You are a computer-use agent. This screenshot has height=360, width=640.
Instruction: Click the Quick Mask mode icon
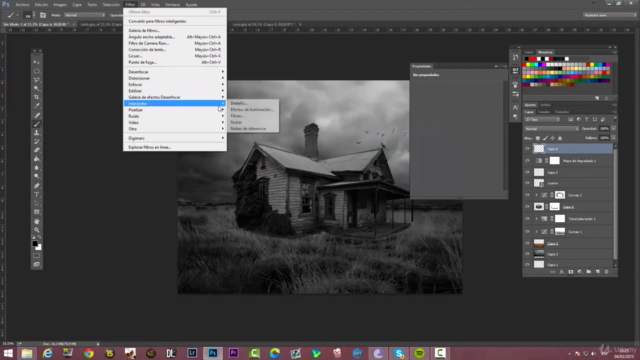tap(37, 256)
